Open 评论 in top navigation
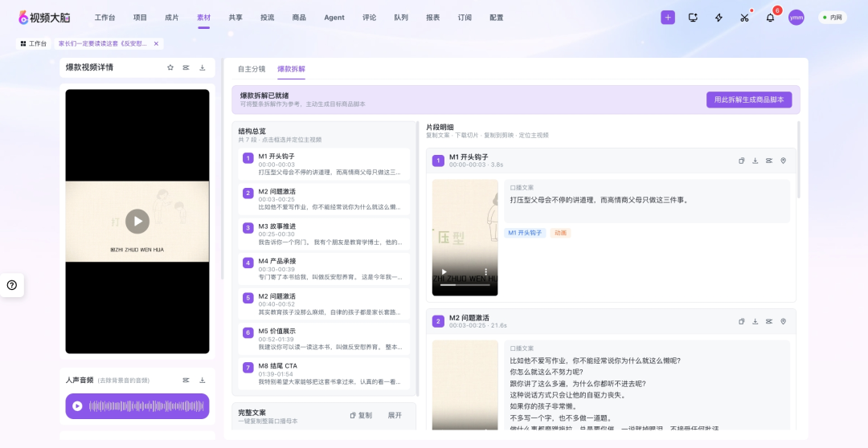The image size is (868, 448). [369, 18]
